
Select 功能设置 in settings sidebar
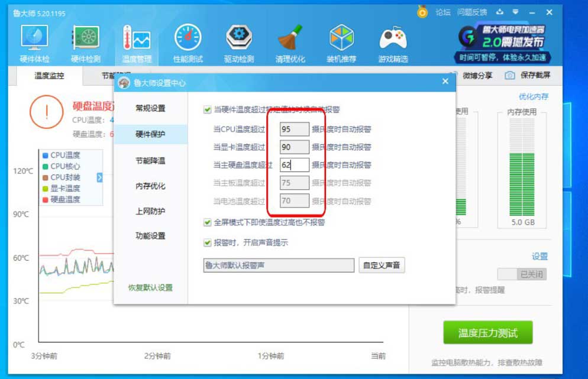(x=150, y=236)
